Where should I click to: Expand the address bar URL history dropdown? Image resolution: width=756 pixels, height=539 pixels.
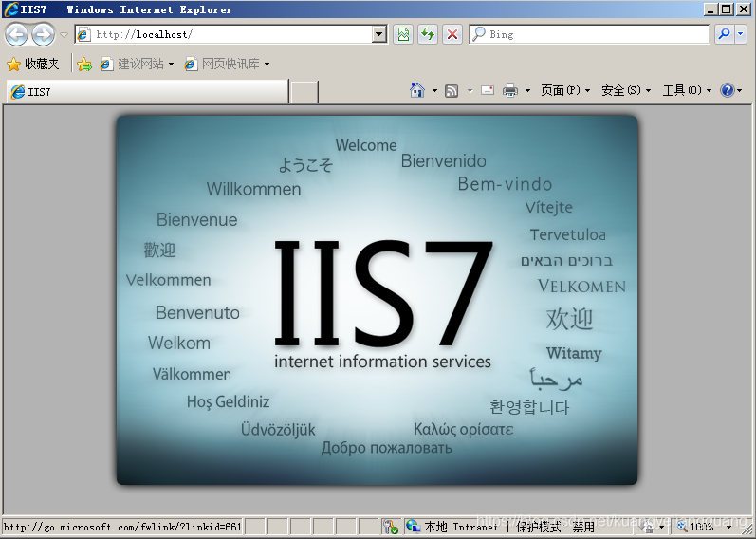[x=379, y=34]
